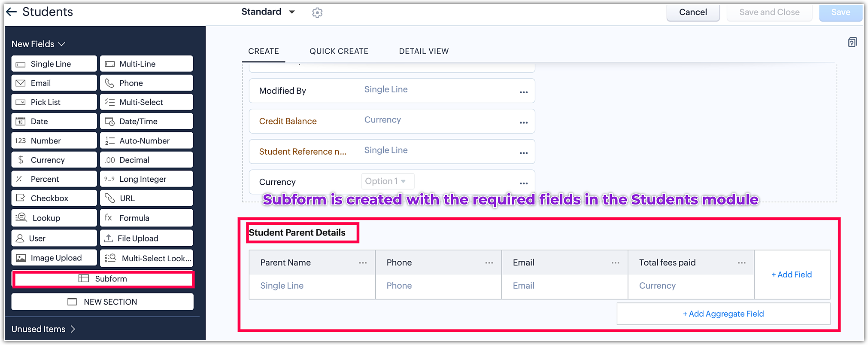The height and width of the screenshot is (345, 868).
Task: Open options for Total fees paid column
Action: tap(741, 263)
